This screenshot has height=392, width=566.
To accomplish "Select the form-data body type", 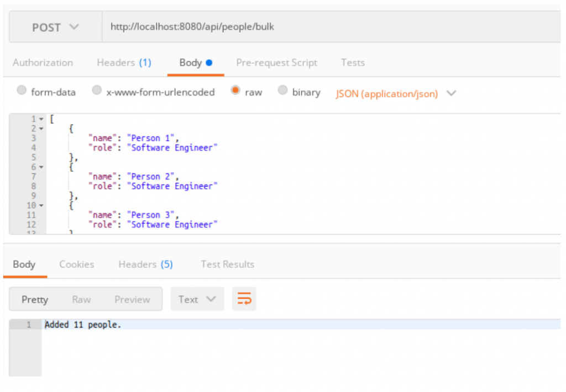I will pos(20,92).
